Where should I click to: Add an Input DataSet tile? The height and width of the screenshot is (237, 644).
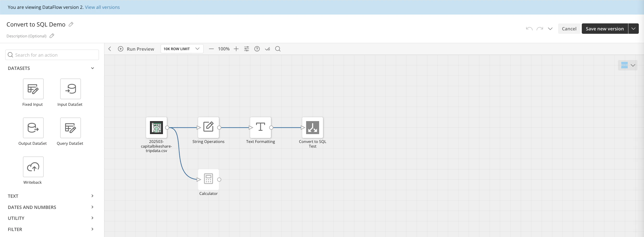pos(70,89)
